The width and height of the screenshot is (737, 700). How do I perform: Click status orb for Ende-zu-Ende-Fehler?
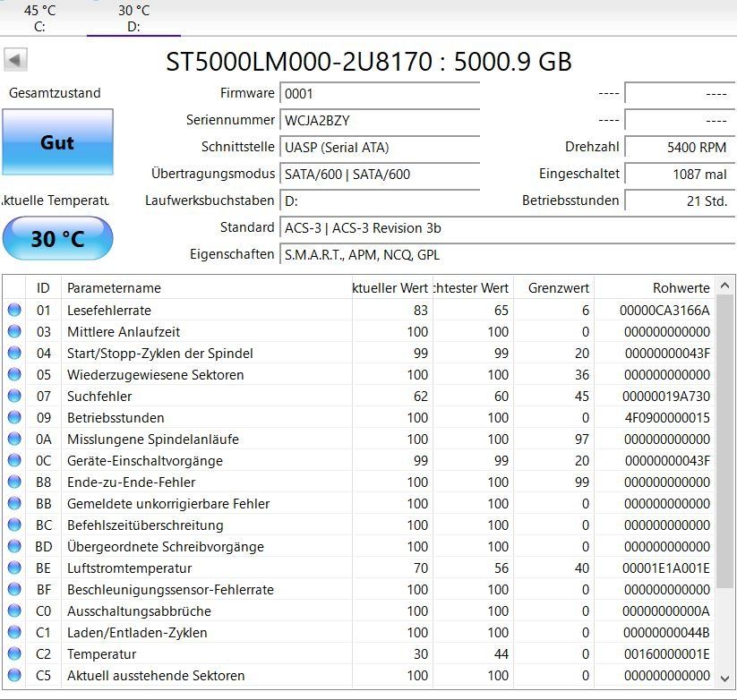click(14, 482)
